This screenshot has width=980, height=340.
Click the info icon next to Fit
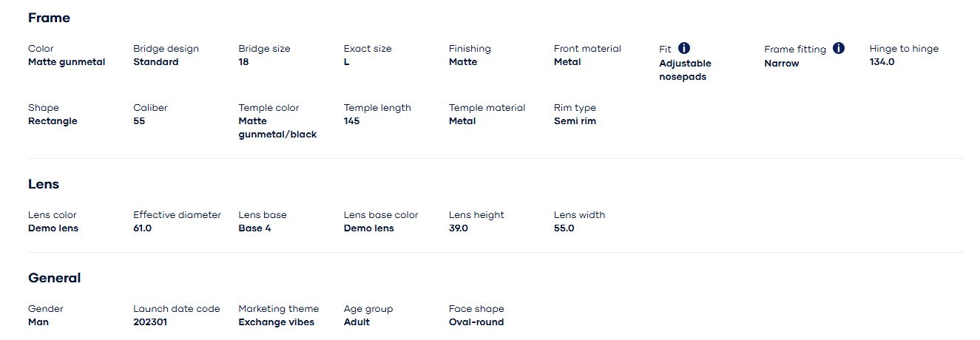(684, 48)
